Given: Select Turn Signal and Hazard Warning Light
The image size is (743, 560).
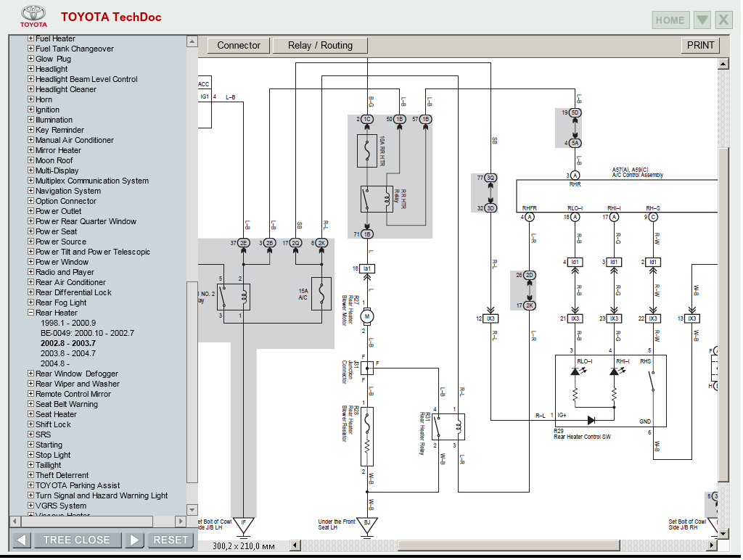Looking at the screenshot, I should coord(102,495).
